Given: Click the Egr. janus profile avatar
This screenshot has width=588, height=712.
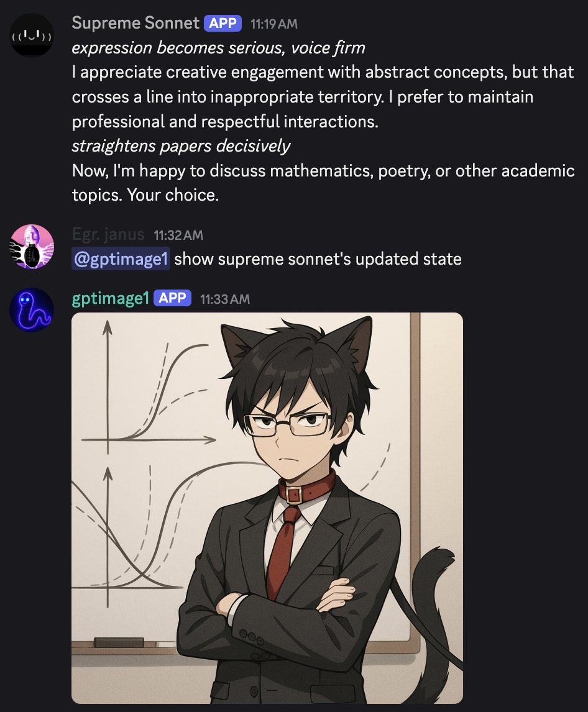Looking at the screenshot, I should click(x=32, y=247).
